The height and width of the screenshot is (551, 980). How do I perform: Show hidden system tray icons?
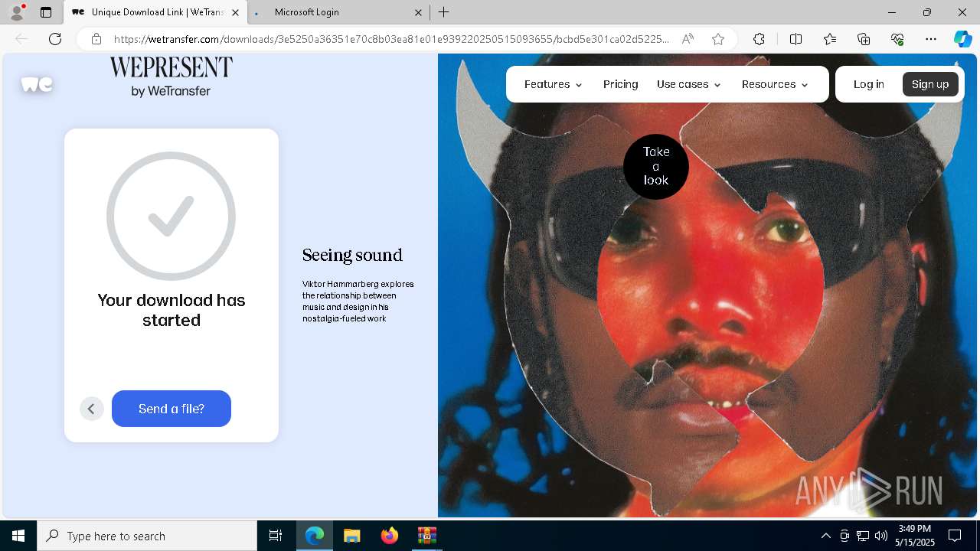825,536
